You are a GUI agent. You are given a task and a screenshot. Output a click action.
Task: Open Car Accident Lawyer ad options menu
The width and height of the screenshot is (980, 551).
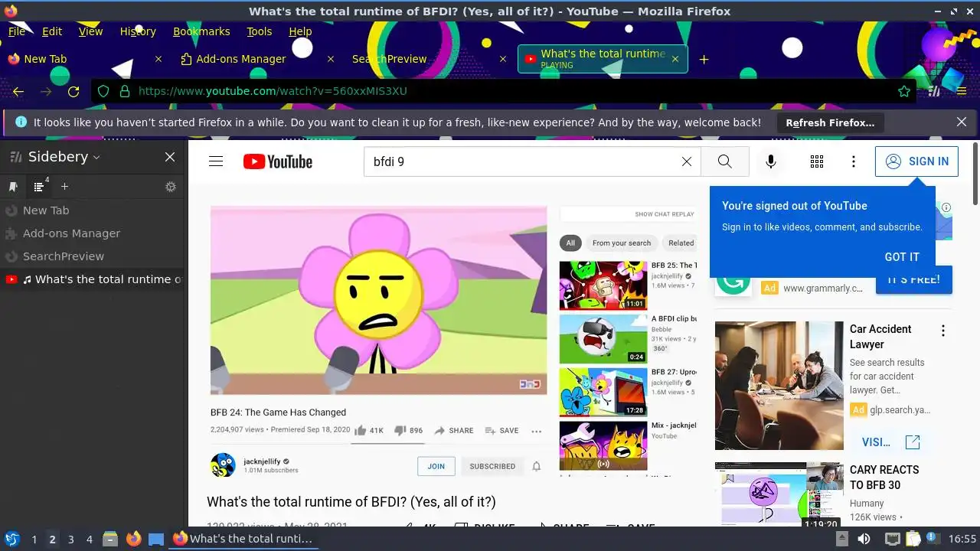943,331
